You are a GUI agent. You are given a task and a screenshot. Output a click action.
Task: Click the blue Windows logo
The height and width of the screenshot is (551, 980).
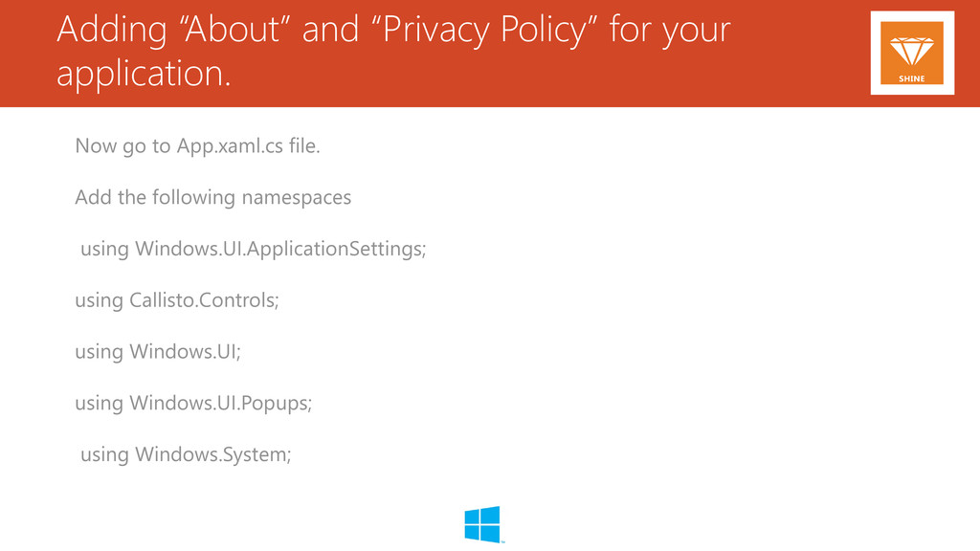(482, 524)
